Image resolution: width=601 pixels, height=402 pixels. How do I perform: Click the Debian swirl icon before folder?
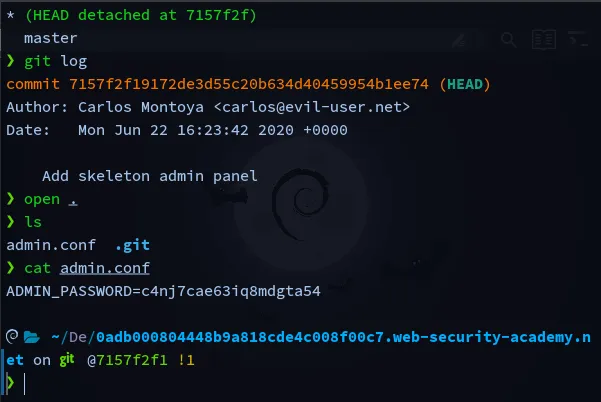pos(12,336)
